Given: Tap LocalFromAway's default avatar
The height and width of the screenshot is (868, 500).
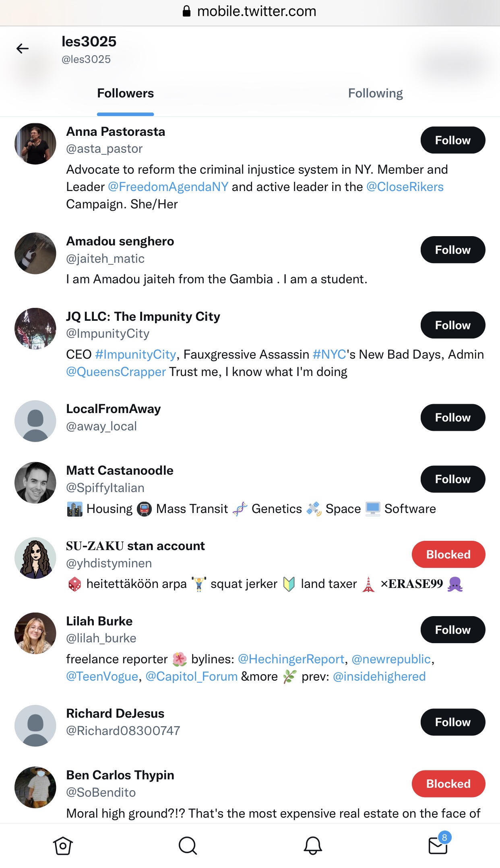Looking at the screenshot, I should tap(35, 421).
